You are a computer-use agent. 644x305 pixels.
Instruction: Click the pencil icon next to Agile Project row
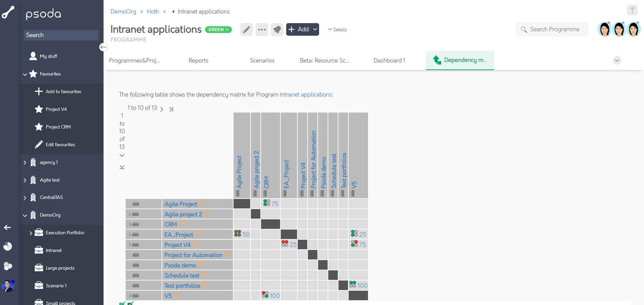(202, 203)
